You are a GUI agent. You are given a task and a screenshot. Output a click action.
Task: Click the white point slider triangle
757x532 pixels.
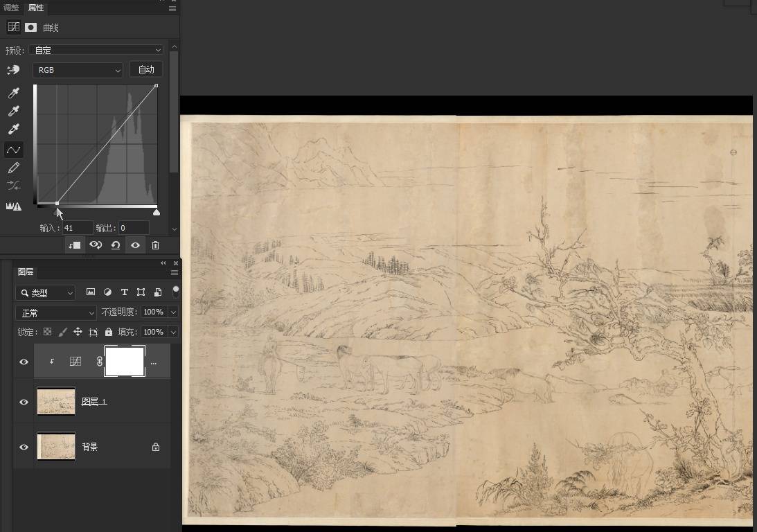pyautogui.click(x=157, y=212)
